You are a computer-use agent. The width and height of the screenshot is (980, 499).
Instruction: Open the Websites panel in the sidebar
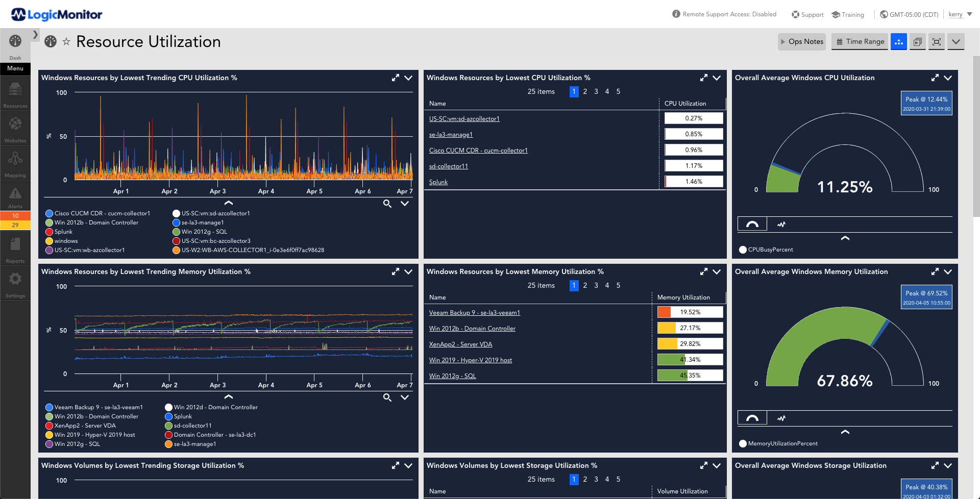tap(15, 127)
